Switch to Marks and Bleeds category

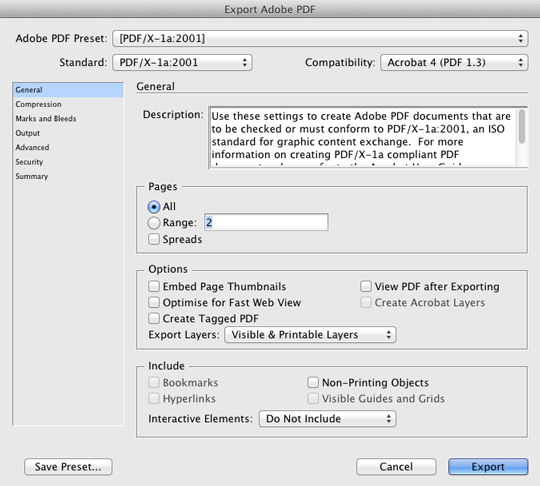(x=68, y=119)
